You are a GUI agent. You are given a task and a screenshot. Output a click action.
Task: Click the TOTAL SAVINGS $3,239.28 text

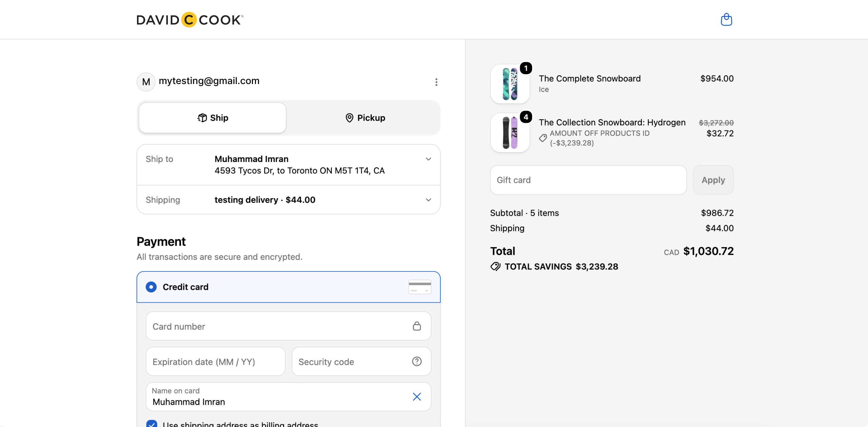(x=561, y=267)
